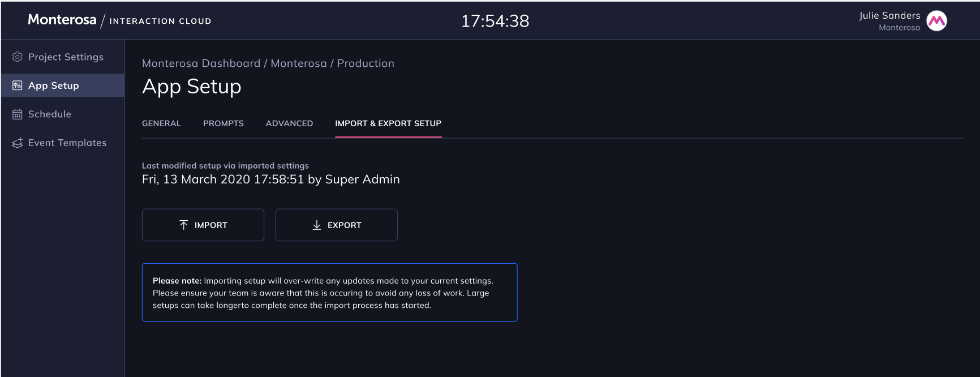
Task: Click the Julie Sanders user name
Action: click(x=890, y=15)
